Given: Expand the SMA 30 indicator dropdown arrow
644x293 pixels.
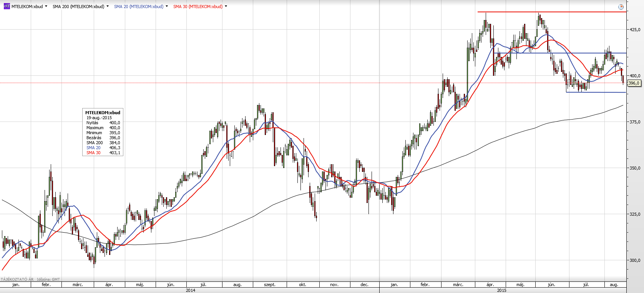Looking at the screenshot, I should 226,6.
